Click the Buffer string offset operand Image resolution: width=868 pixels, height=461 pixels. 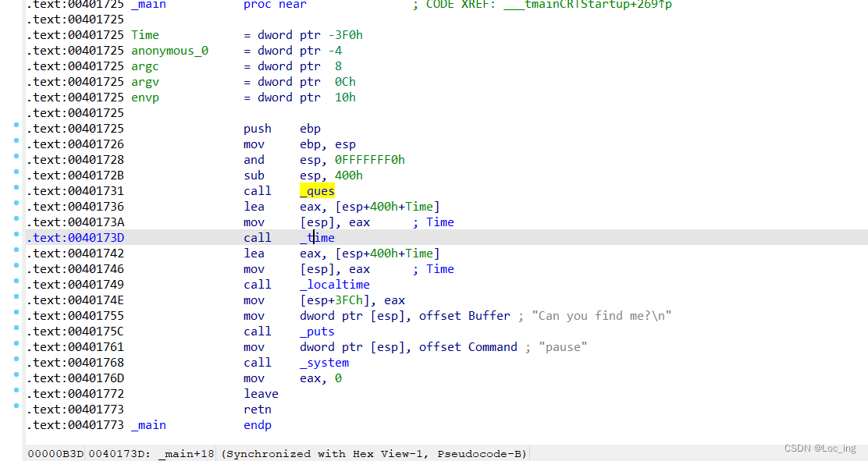[x=489, y=315]
